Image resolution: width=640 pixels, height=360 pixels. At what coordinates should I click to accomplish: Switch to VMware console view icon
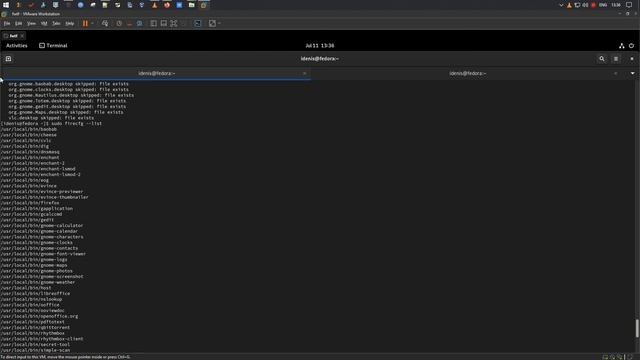[x=198, y=24]
